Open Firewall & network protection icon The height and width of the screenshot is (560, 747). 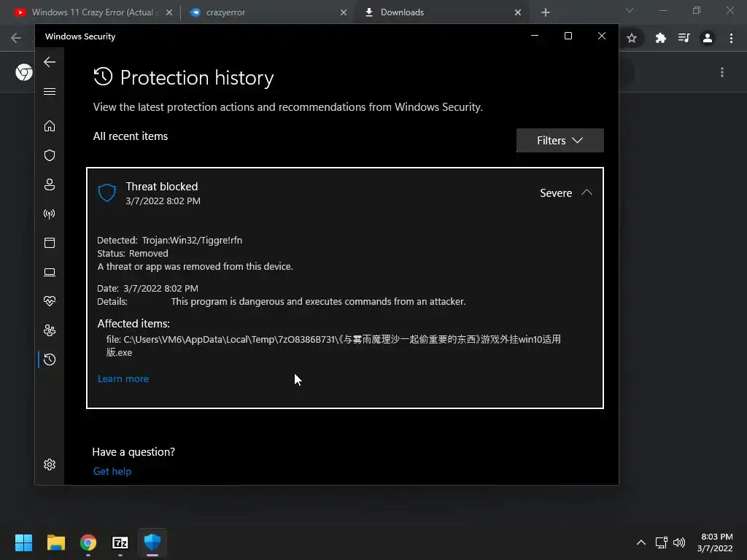click(x=50, y=214)
